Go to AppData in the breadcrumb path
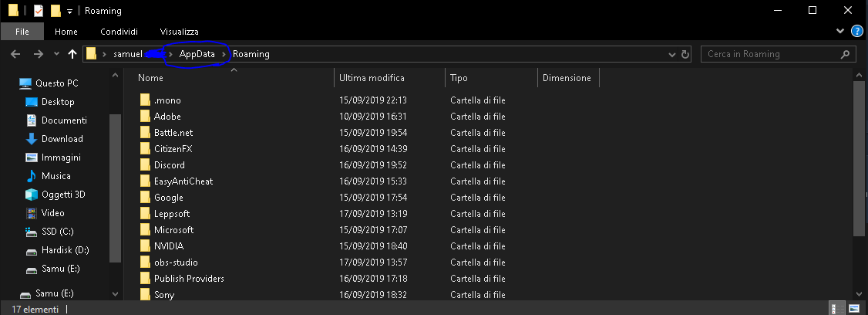Viewport: 868px width, 315px height. (197, 54)
